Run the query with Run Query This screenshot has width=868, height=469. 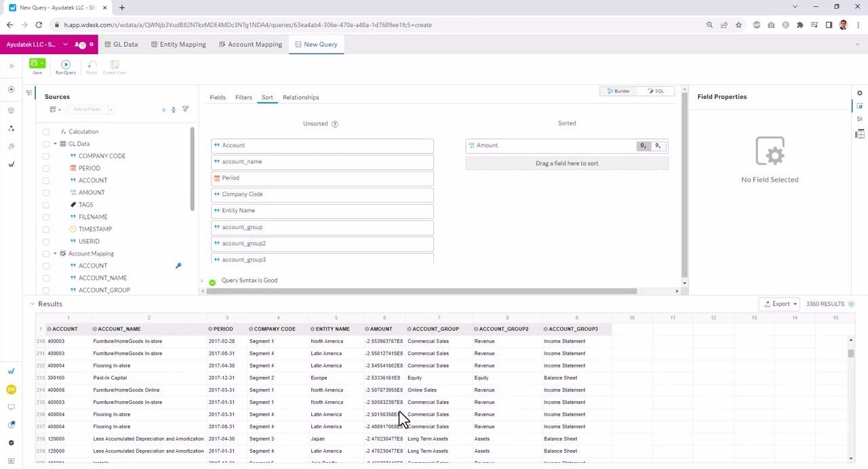point(66,67)
